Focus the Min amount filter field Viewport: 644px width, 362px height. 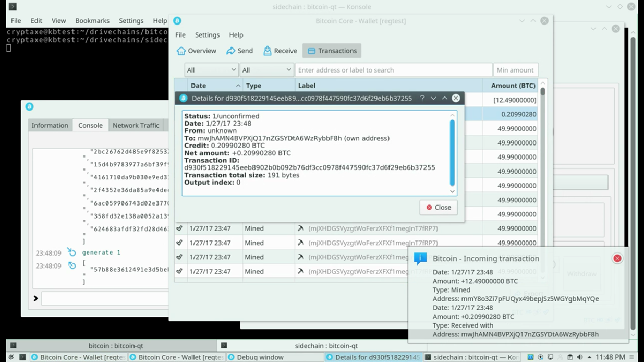[516, 70]
